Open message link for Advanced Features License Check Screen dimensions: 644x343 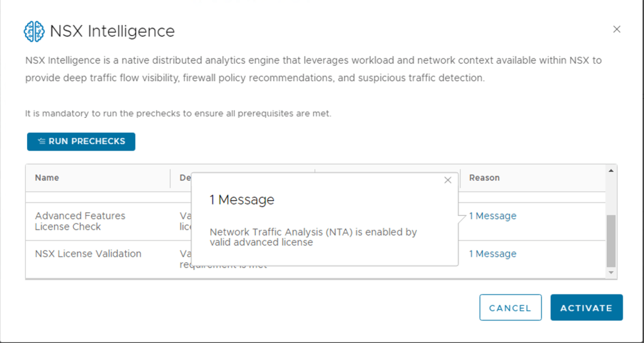(x=492, y=216)
